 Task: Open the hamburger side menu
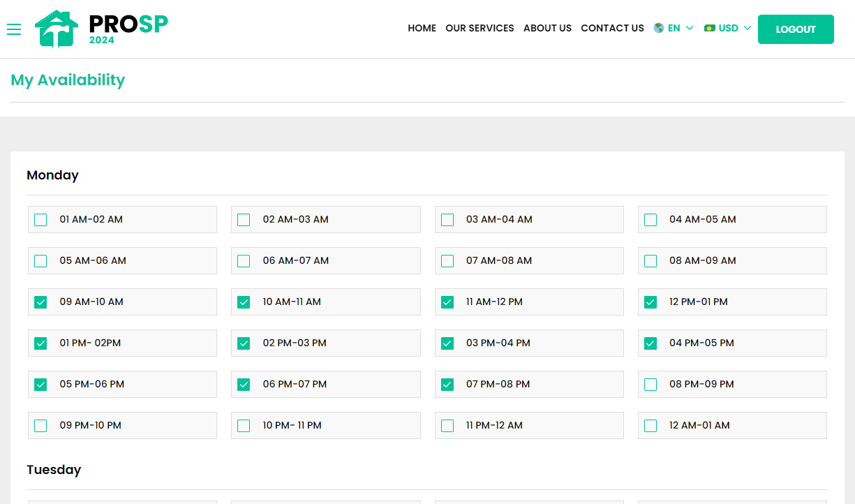(x=14, y=29)
